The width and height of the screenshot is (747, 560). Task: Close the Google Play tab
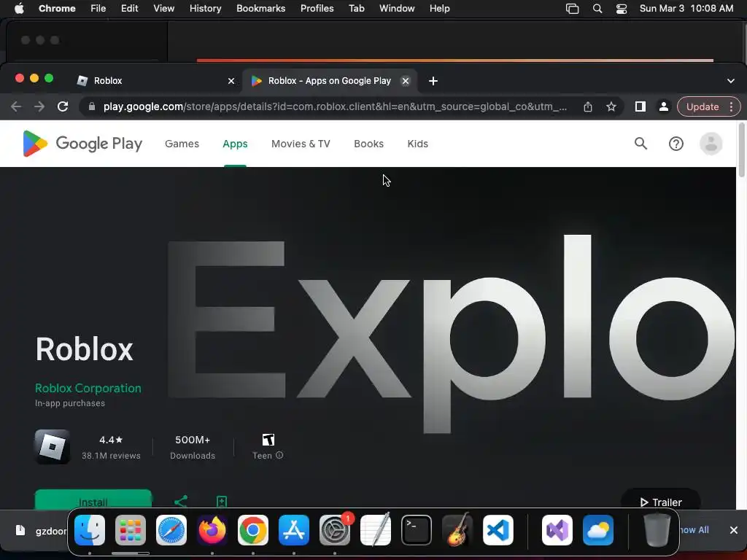click(406, 81)
